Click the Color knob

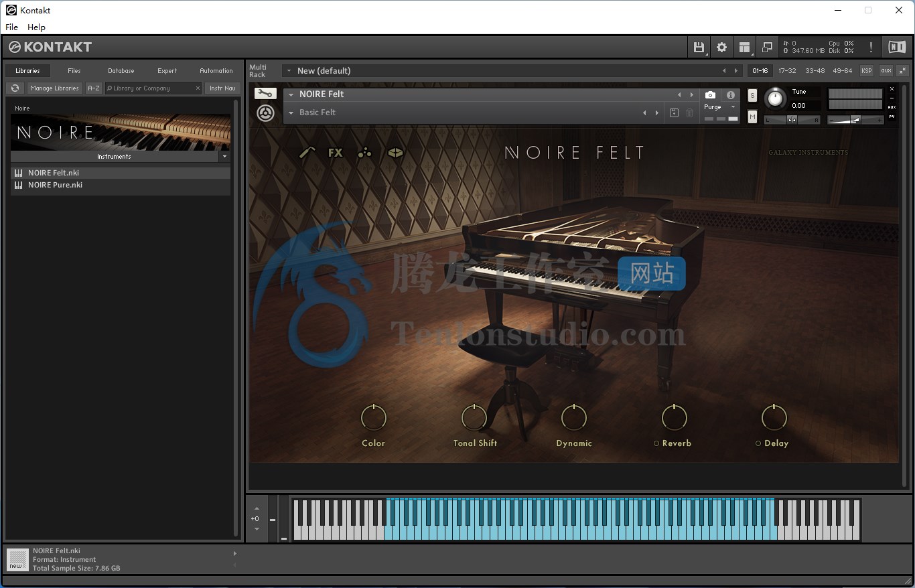[374, 417]
